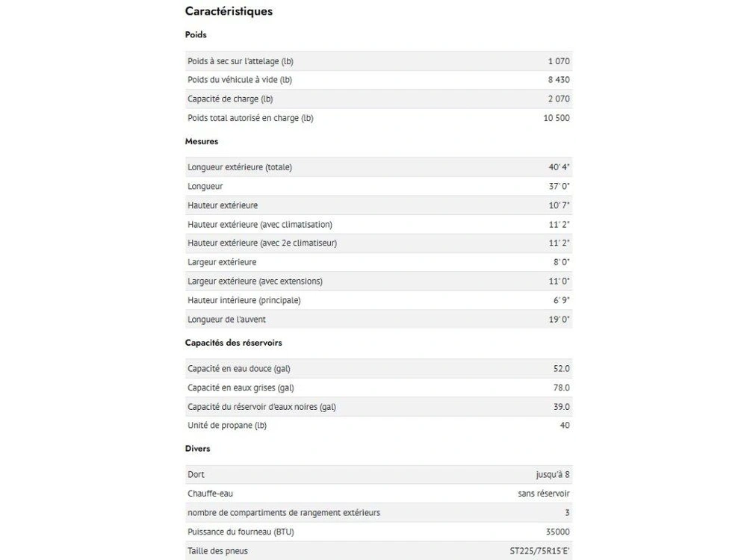Select Poids total autorisé en charge row

pyautogui.click(x=379, y=118)
